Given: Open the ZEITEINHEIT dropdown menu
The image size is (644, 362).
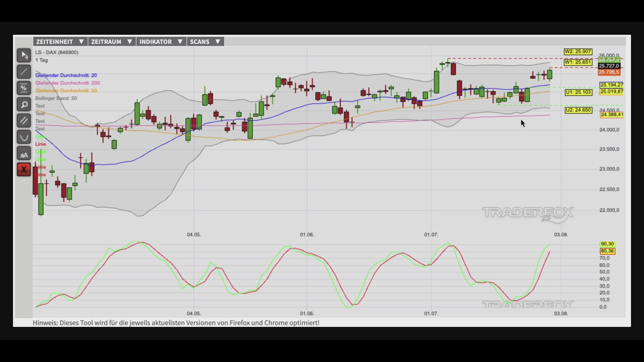Looking at the screenshot, I should pyautogui.click(x=60, y=42).
